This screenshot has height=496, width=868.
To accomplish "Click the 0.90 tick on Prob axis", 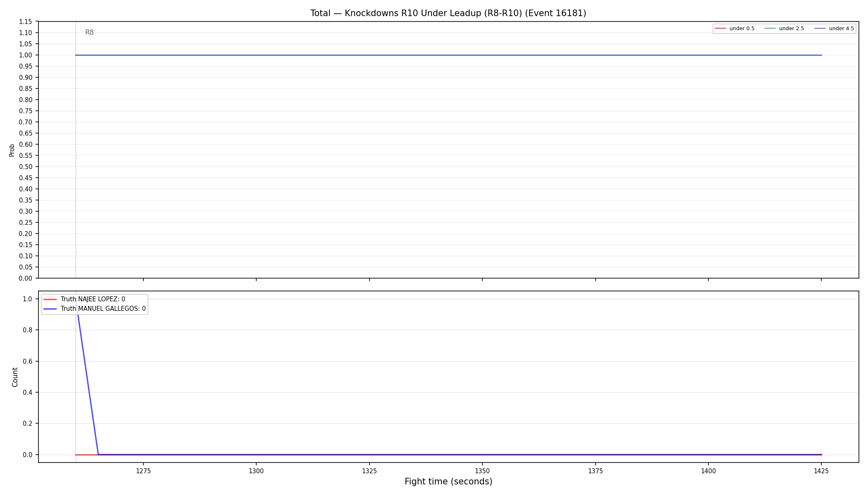I will click(26, 78).
